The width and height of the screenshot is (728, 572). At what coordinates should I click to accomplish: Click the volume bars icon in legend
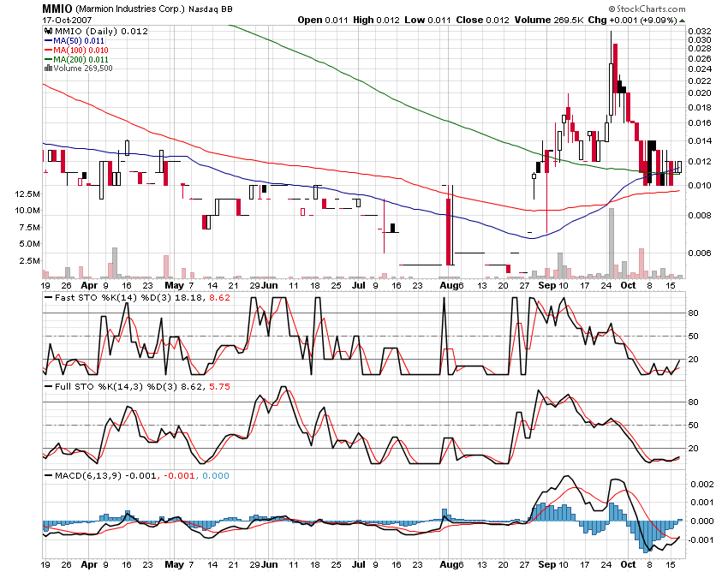[48, 69]
